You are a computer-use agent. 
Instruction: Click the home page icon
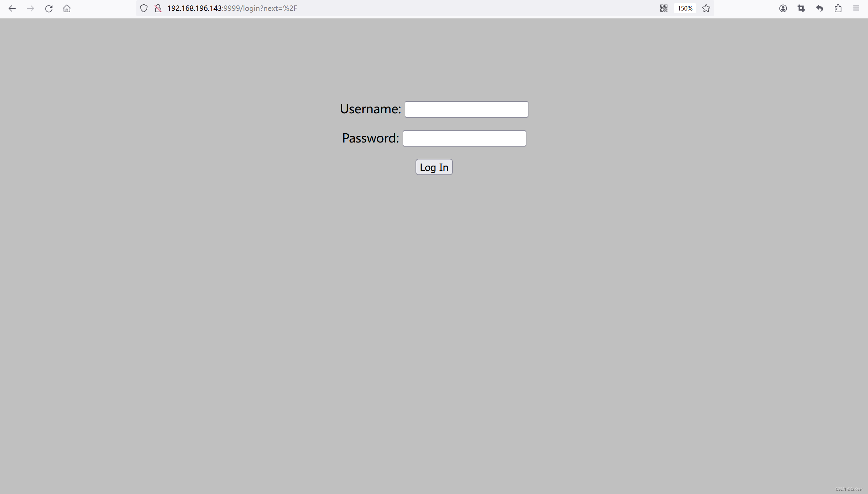(x=67, y=8)
